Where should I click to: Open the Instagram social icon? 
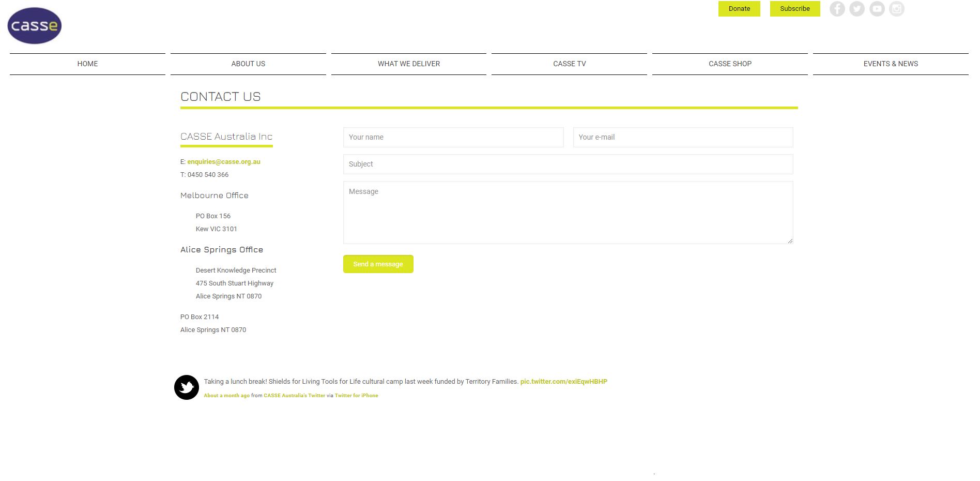(x=897, y=9)
